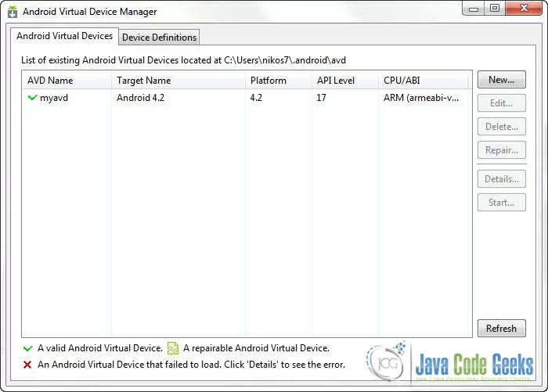
Task: Select the Android Virtual Devices tab
Action: (65, 36)
